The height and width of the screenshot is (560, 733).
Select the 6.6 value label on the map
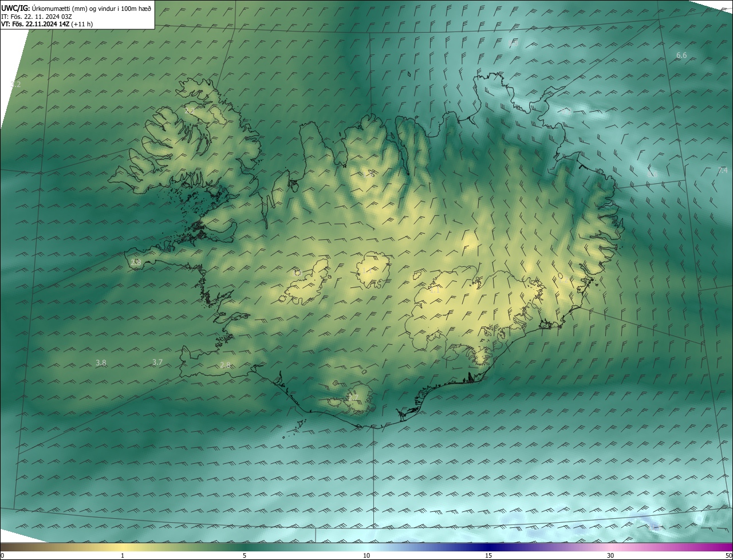pyautogui.click(x=681, y=56)
